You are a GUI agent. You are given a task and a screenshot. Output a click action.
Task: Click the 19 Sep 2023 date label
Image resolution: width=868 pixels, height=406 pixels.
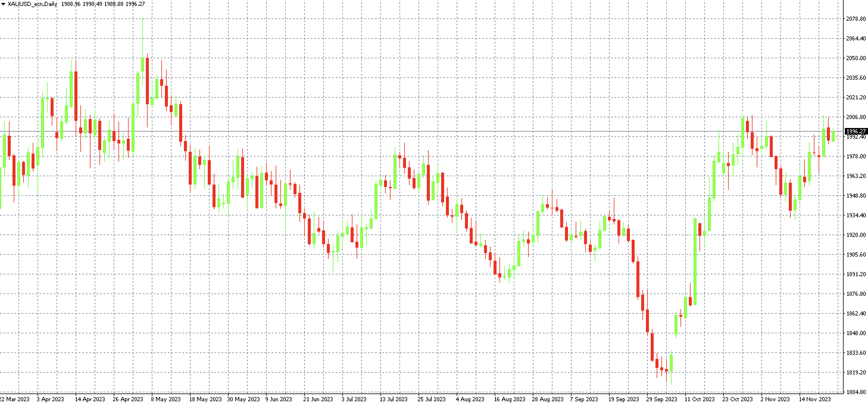pos(624,399)
